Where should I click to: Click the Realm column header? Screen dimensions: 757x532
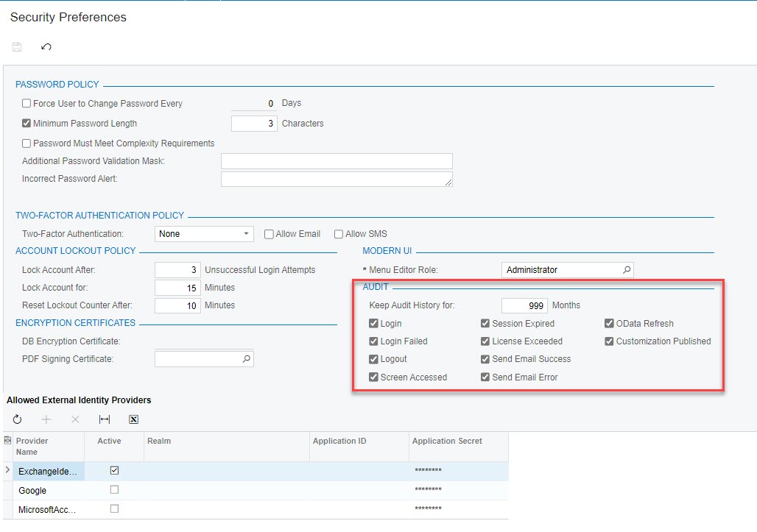tap(227, 446)
